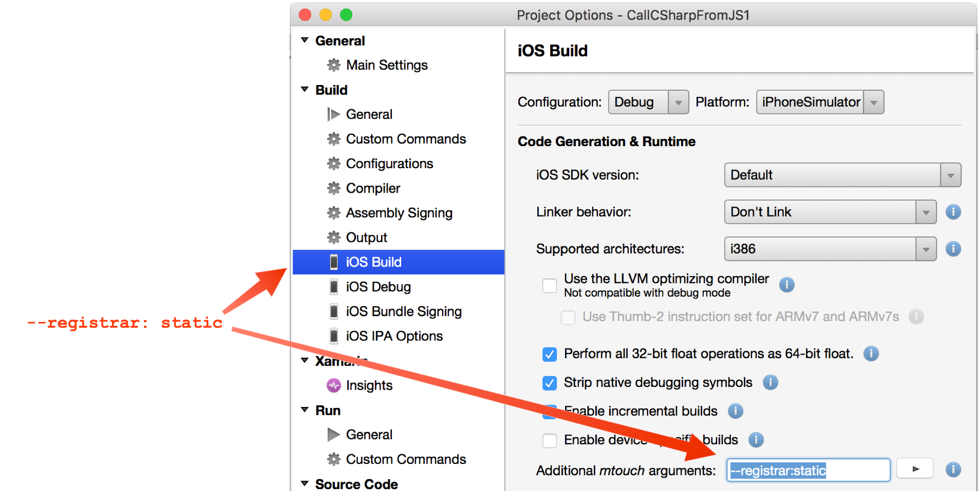Image resolution: width=980 pixels, height=493 pixels.
Task: Uncheck Strip native debugging symbols
Action: (x=550, y=383)
